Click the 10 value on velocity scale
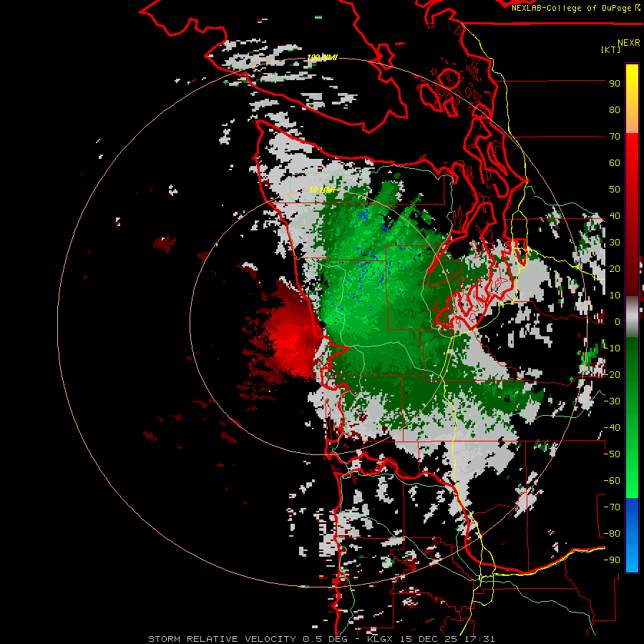Image resolution: width=644 pixels, height=644 pixels. [615, 296]
